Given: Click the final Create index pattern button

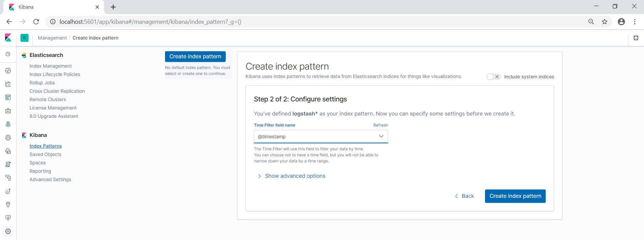Looking at the screenshot, I should coord(515,196).
